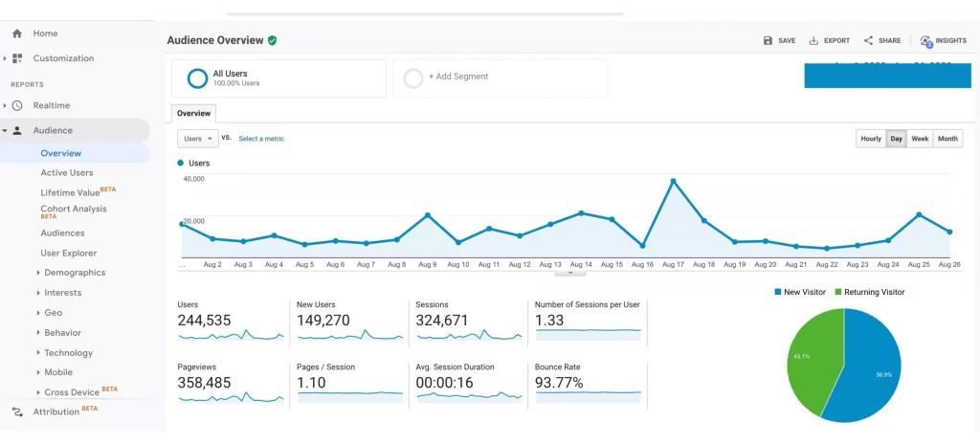Click the Share icon
This screenshot has width=980, height=444.
coord(868,40)
